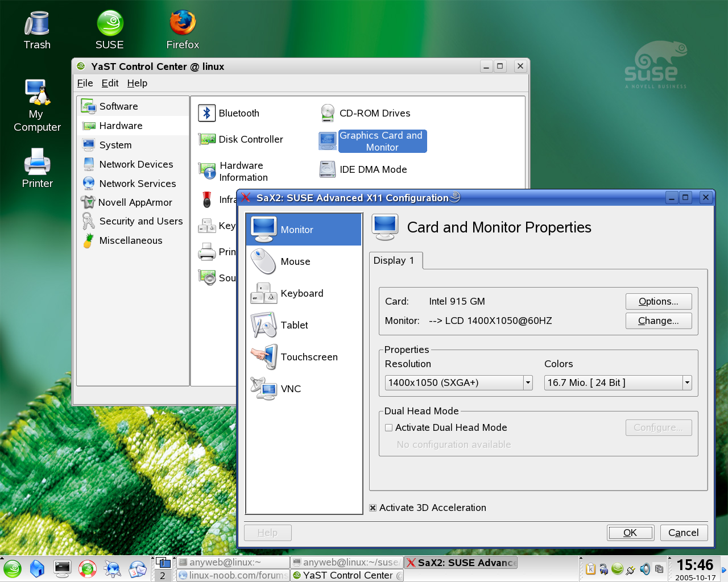Screen dimensions: 728x582
Task: Select the Display 1 tab
Action: 395,260
